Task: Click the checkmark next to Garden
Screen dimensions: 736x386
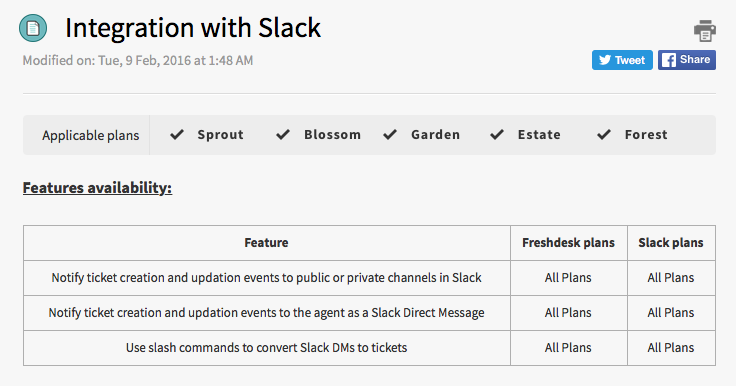Action: click(x=390, y=135)
